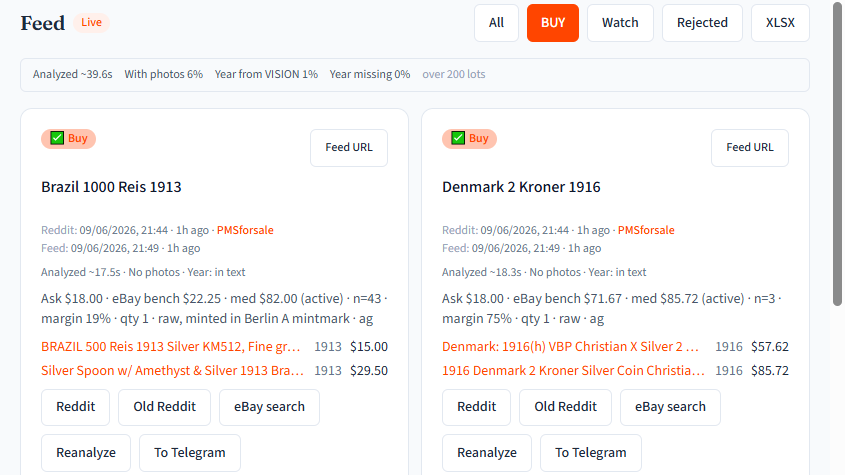Click the 'Analyzed ~39.6s' stat
Viewport: 845px width, 475px height.
(73, 74)
